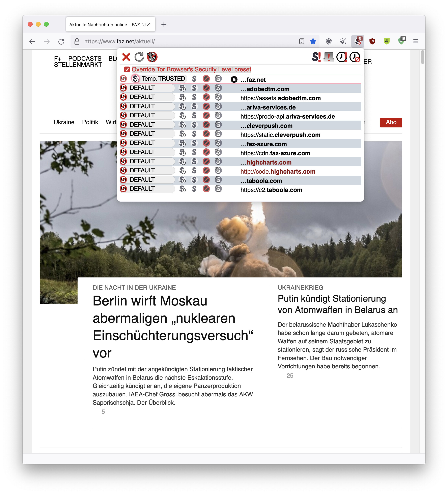448x494 pixels.
Task: Go to the Ukraine section
Action: click(x=64, y=122)
